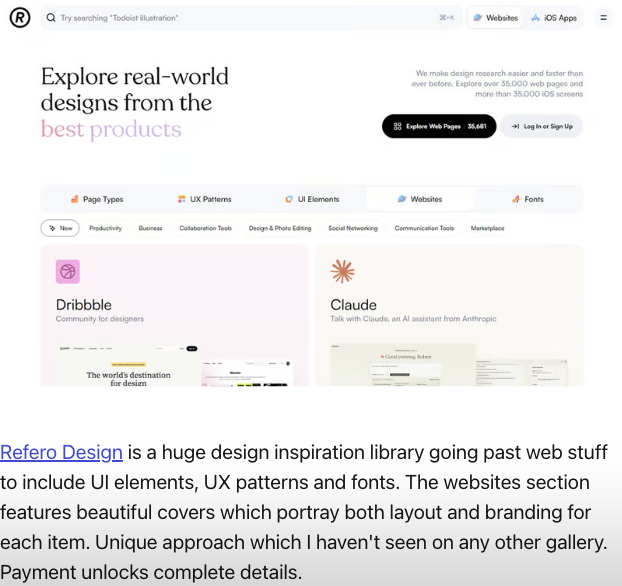Click the sparkle icon in New chip
622x586 pixels.
[52, 228]
